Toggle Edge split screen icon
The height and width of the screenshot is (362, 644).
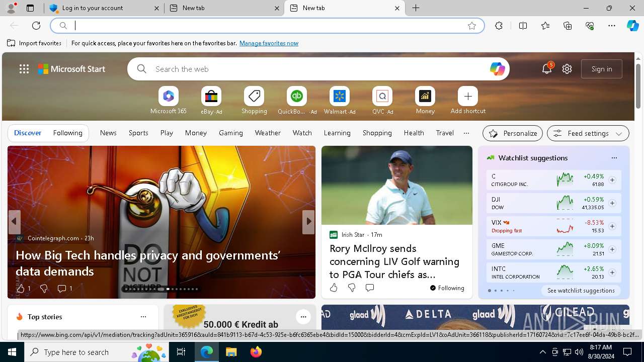pos(523,26)
